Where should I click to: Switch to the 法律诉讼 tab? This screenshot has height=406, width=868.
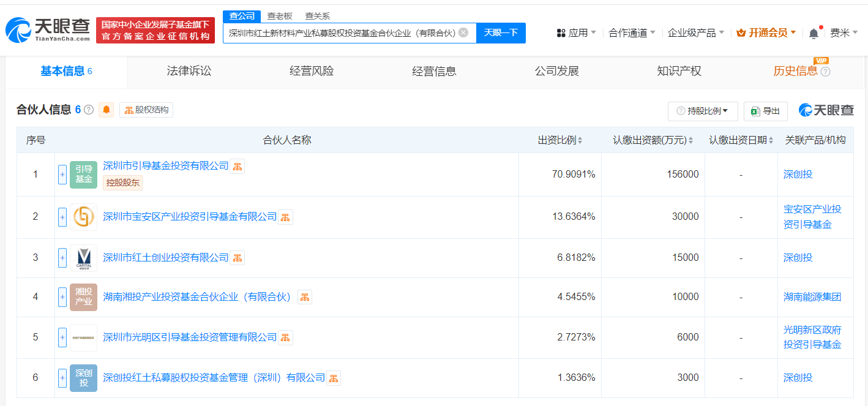point(189,71)
